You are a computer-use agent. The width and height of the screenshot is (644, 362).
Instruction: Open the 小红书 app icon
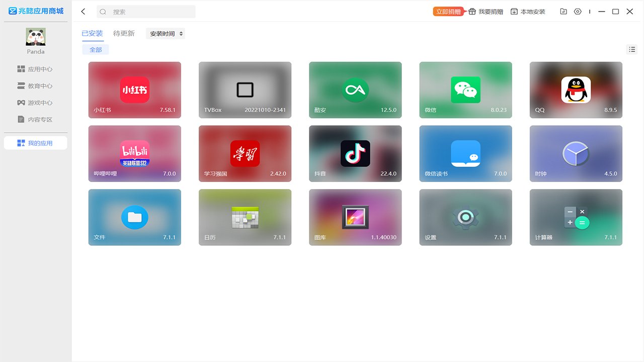click(x=135, y=90)
